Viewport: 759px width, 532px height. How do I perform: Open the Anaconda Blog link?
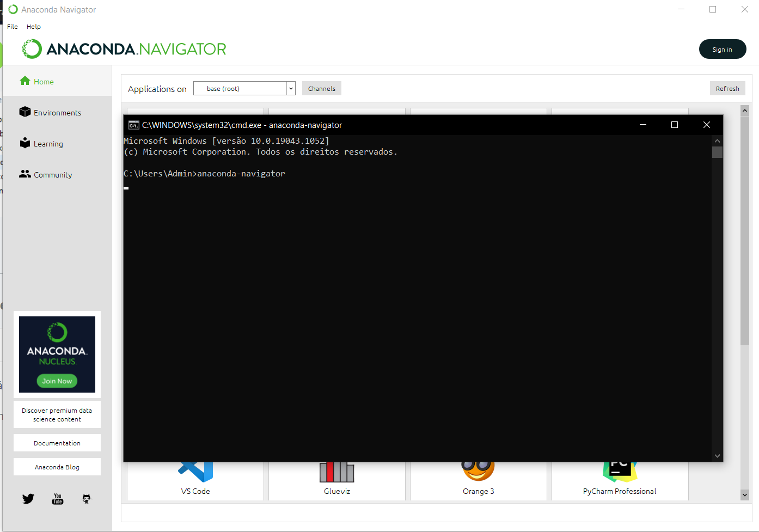57,467
